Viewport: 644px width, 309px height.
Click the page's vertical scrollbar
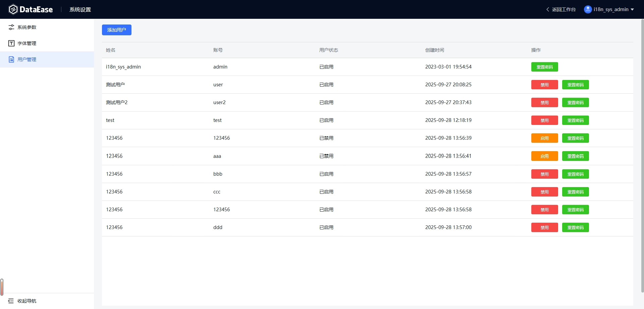click(x=642, y=156)
